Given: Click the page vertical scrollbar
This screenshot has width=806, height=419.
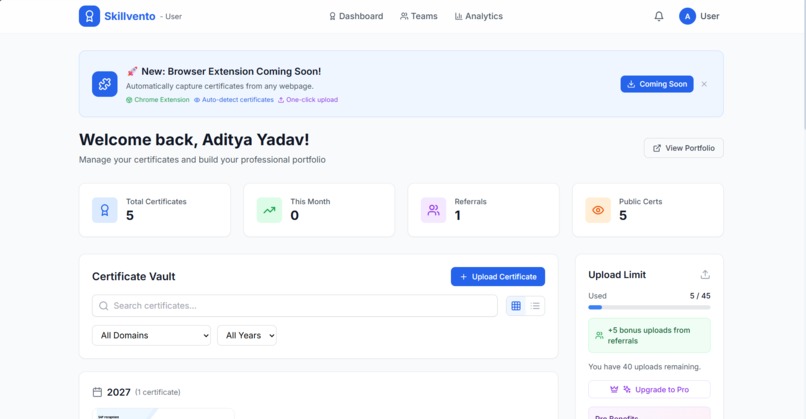Looking at the screenshot, I should coord(803,64).
